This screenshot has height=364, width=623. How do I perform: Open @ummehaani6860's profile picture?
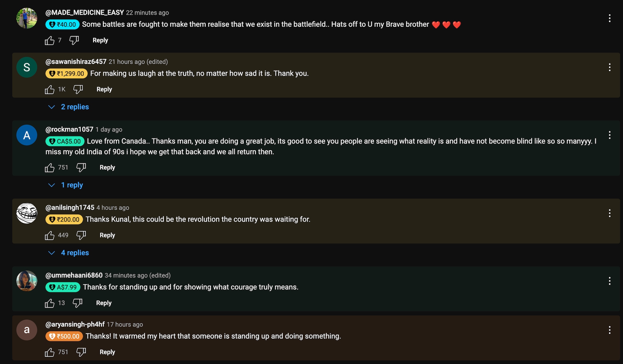(x=27, y=281)
